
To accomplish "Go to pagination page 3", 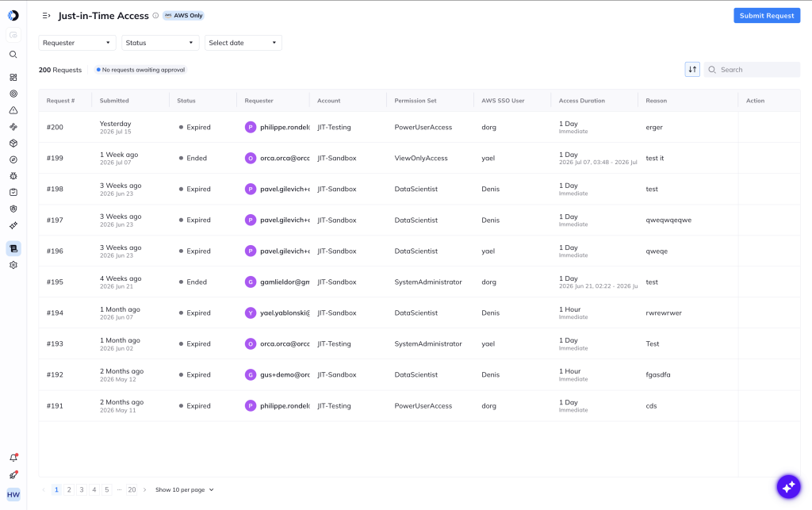I will pyautogui.click(x=82, y=490).
